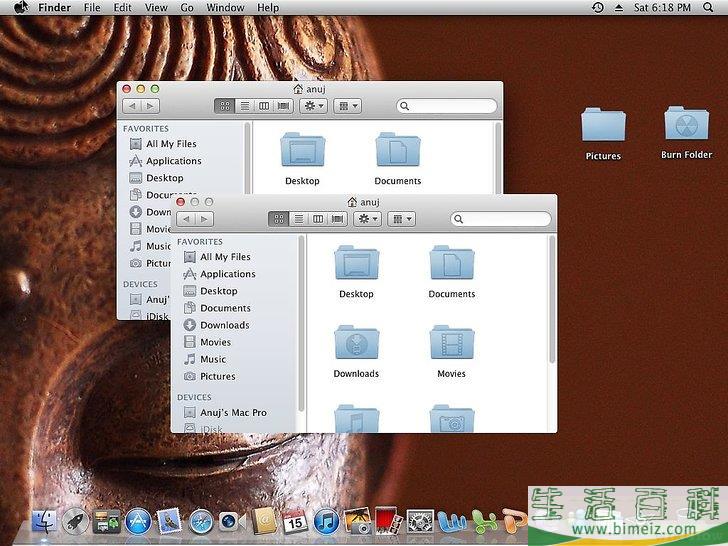Open Arrange dropdown in front window

pos(402,219)
